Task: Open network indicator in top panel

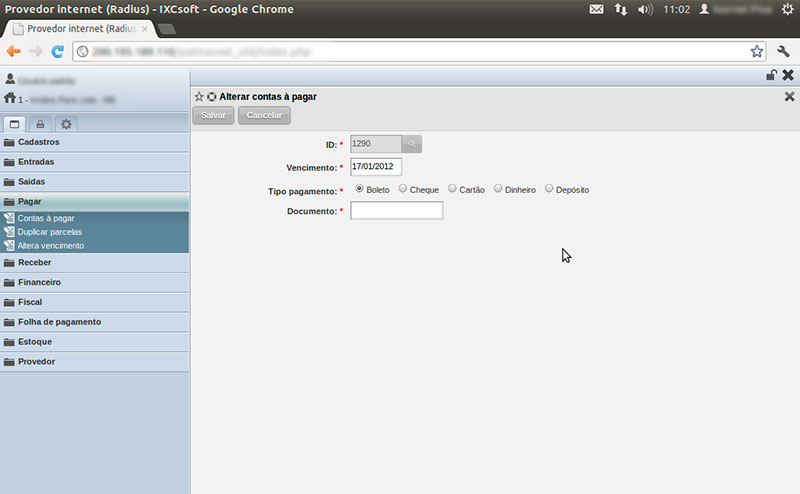Action: (620, 9)
